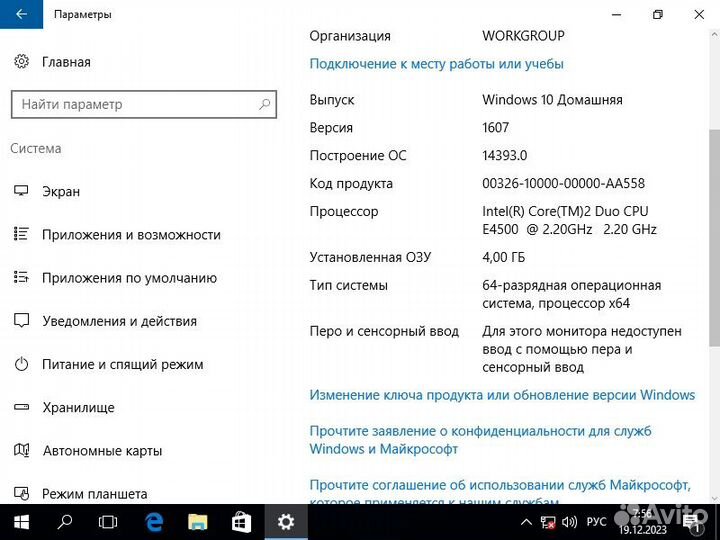Open Изменение ключа продукта link
Image resolution: width=720 pixels, height=540 pixels.
point(502,395)
